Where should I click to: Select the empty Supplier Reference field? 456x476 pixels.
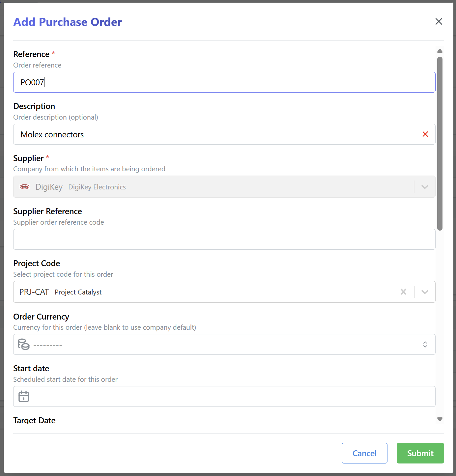click(x=224, y=239)
